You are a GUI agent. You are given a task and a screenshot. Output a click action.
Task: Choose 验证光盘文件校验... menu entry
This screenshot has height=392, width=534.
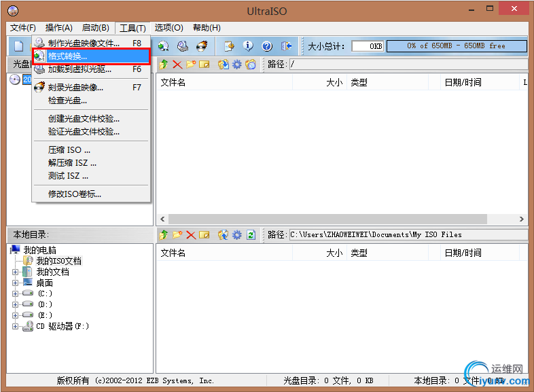point(91,132)
